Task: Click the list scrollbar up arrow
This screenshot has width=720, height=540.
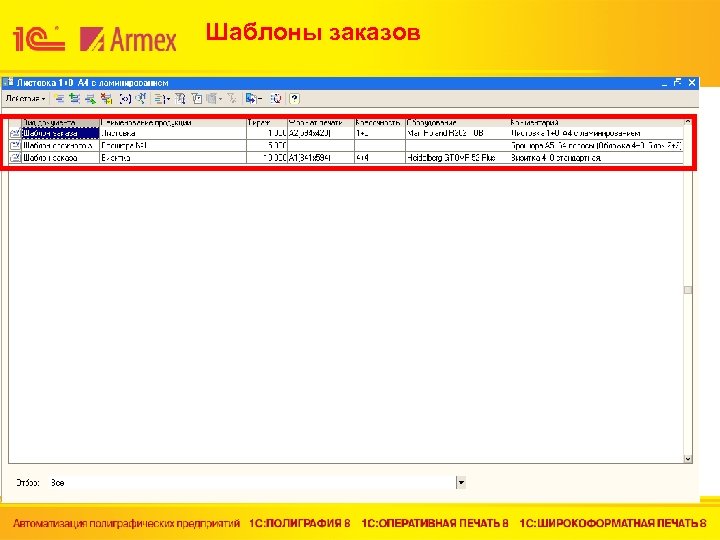Action: (x=687, y=122)
